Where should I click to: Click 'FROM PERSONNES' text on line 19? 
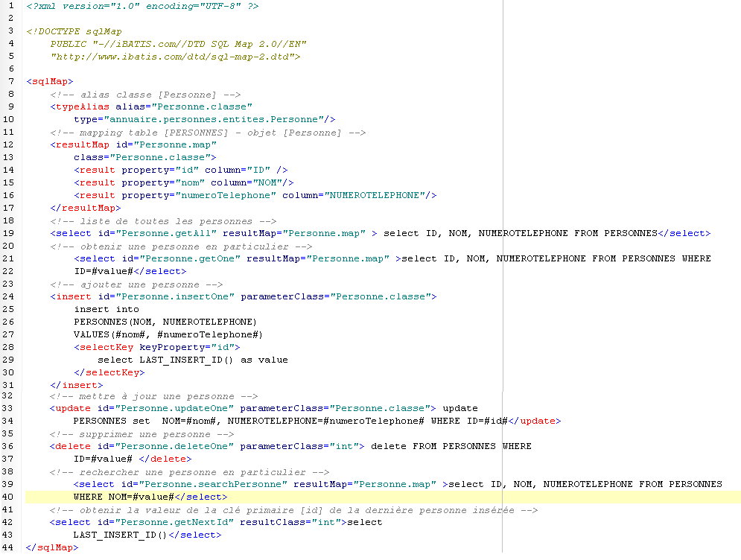tap(616, 233)
